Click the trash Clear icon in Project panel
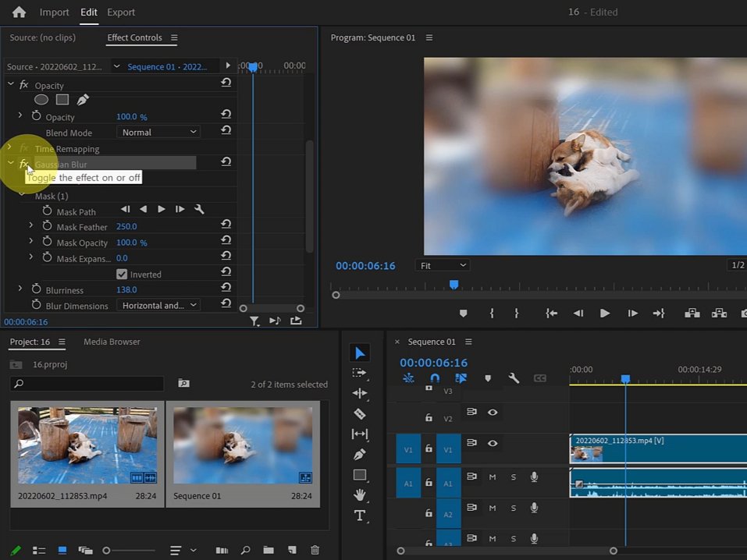 (315, 550)
